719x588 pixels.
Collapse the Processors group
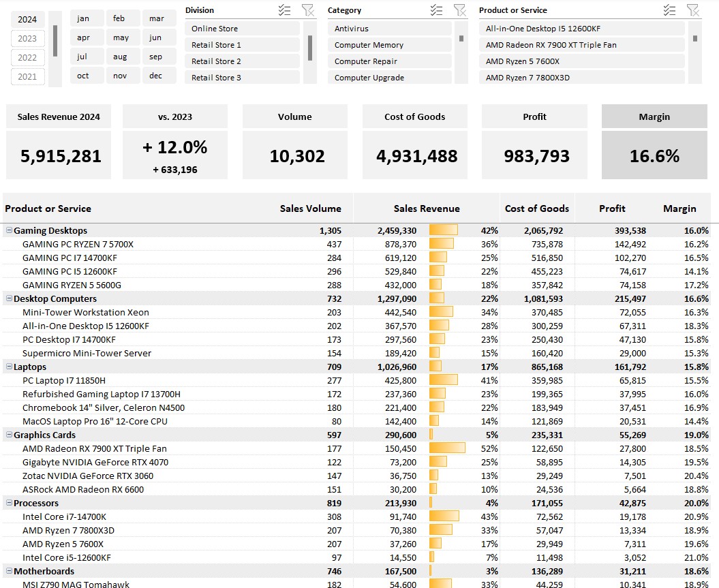point(10,503)
